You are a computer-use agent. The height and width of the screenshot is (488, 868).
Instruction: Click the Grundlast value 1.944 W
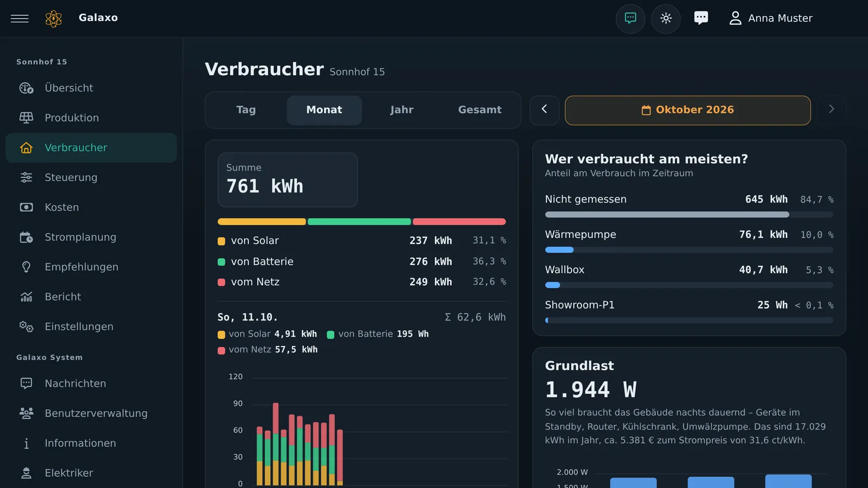(x=591, y=390)
